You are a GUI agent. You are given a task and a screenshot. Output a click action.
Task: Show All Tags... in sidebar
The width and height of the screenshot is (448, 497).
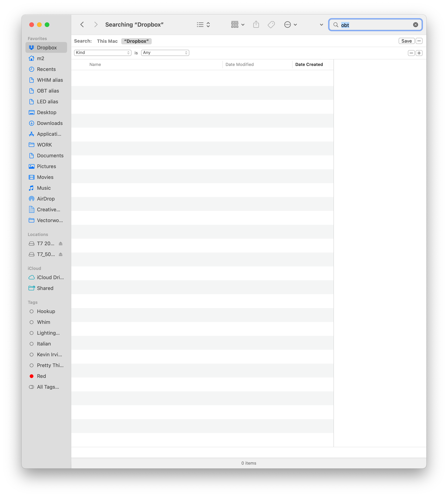pyautogui.click(x=46, y=387)
